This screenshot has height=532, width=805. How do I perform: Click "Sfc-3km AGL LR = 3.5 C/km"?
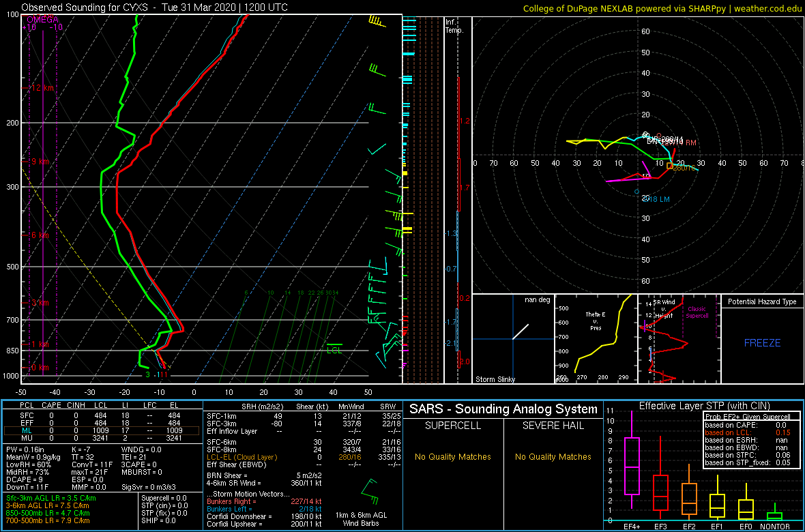[x=51, y=499]
